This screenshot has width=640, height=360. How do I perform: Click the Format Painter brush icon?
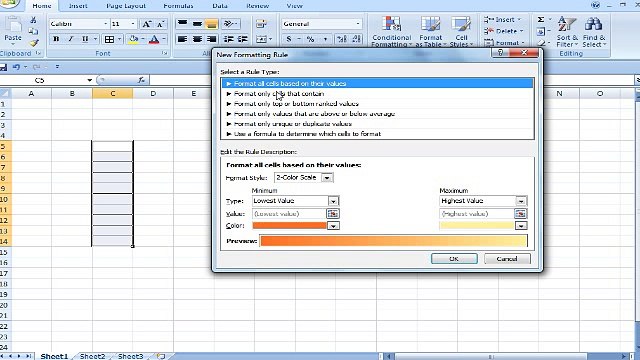pos(33,42)
